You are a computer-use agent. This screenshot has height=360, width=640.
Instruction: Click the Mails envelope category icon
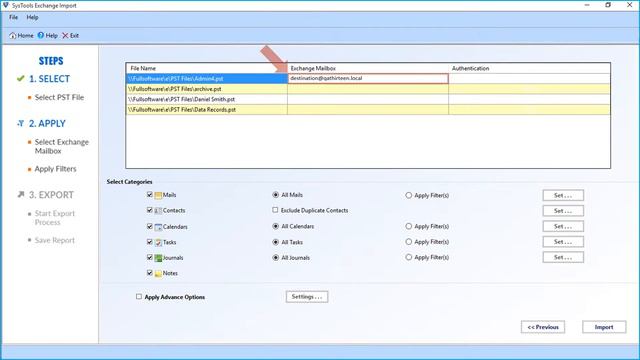(158, 195)
